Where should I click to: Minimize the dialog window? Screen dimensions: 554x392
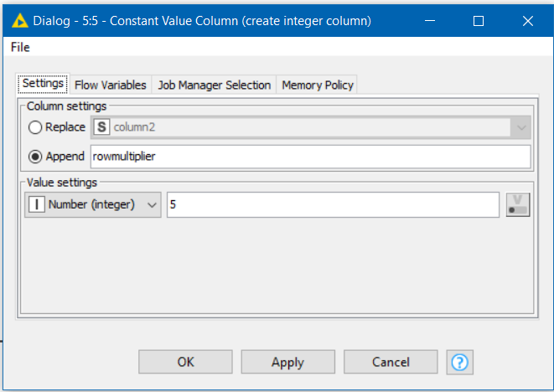pos(430,21)
